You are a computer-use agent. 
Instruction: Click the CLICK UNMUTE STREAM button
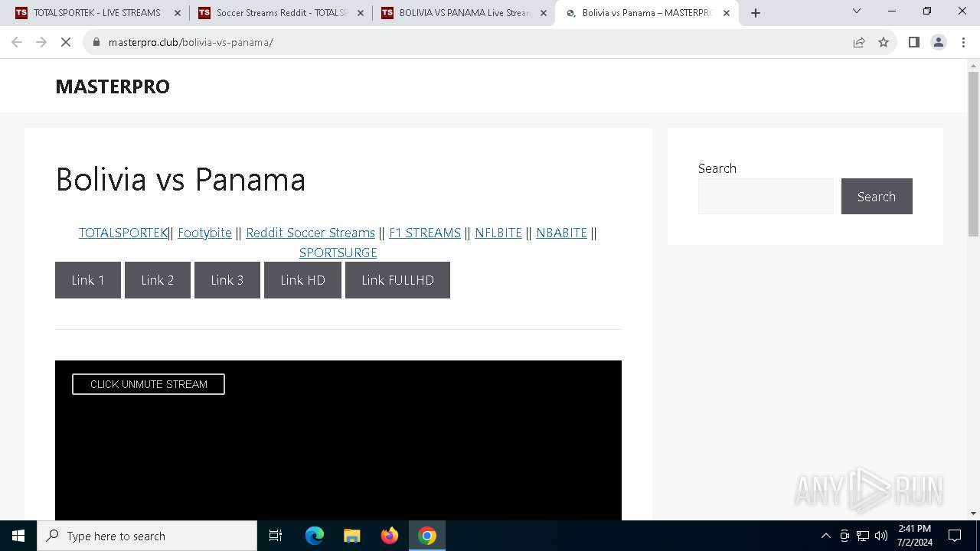[x=149, y=384]
